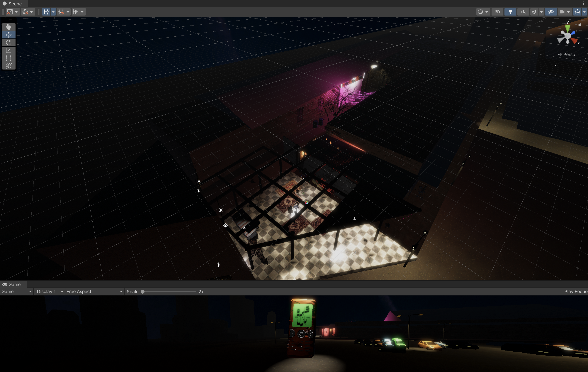Open the Display 1 dropdown
The height and width of the screenshot is (372, 588).
(x=50, y=291)
